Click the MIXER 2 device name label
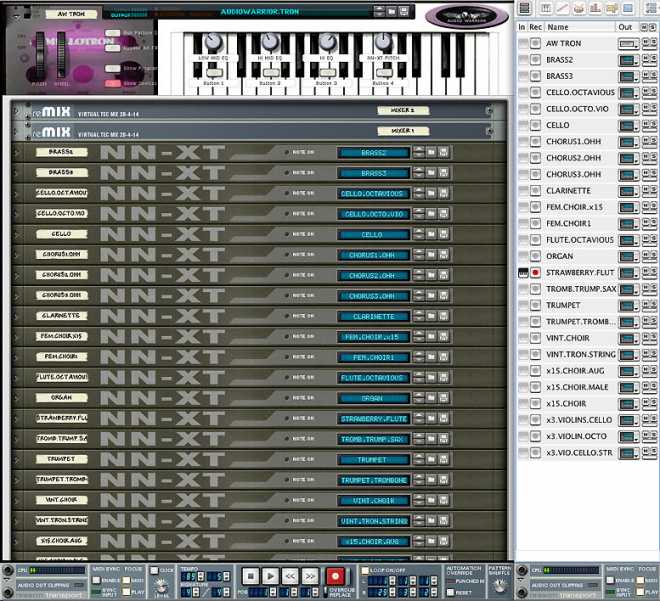 [x=403, y=110]
